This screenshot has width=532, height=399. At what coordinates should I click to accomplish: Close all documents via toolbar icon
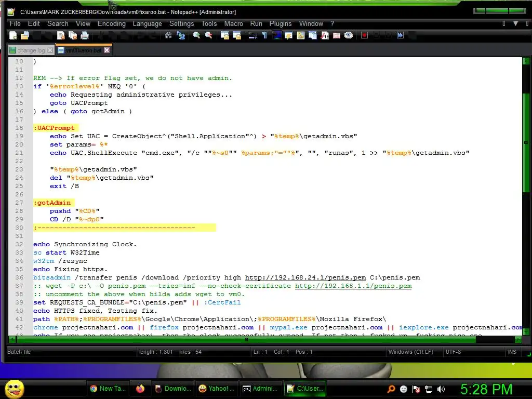coord(73,35)
